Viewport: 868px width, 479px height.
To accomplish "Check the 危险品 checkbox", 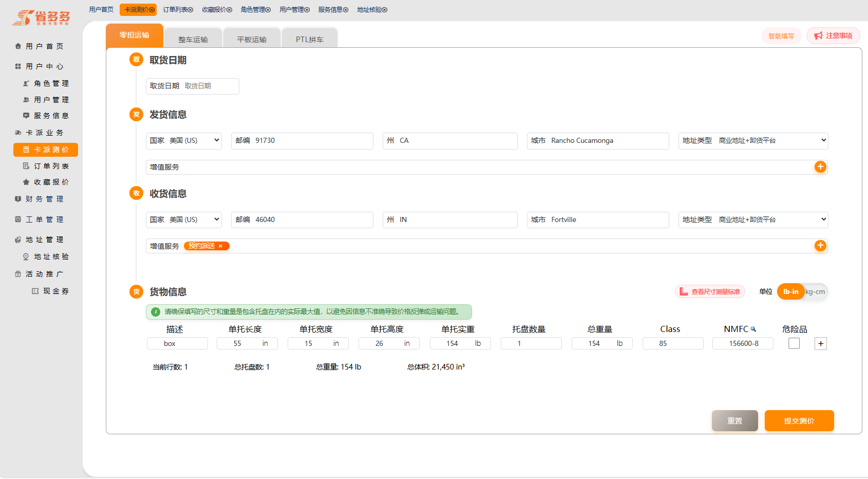I will 794,343.
